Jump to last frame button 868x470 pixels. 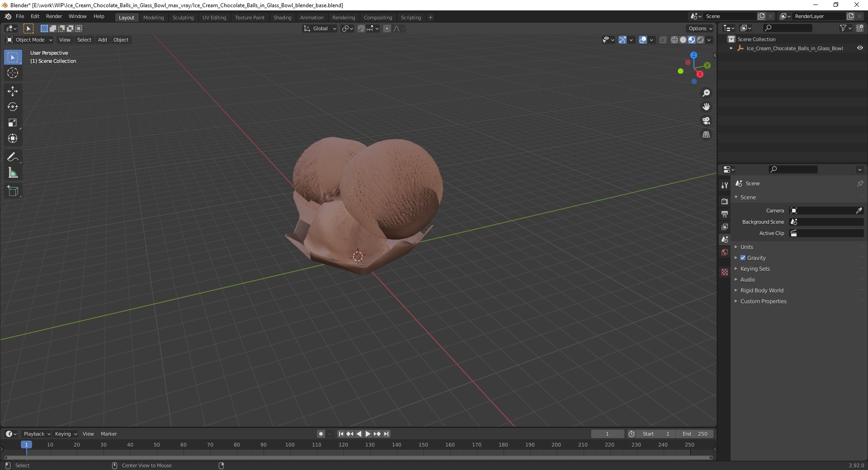pyautogui.click(x=386, y=434)
